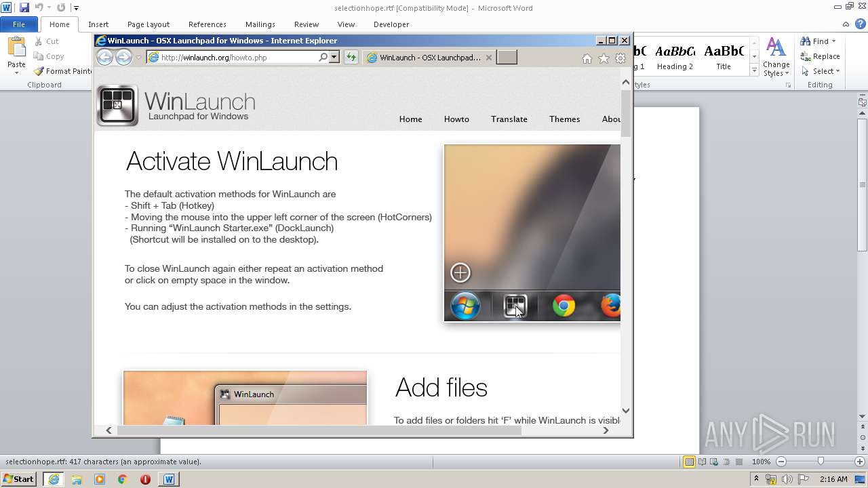Switch to Outline view in status bar
The height and width of the screenshot is (488, 868).
click(726, 462)
